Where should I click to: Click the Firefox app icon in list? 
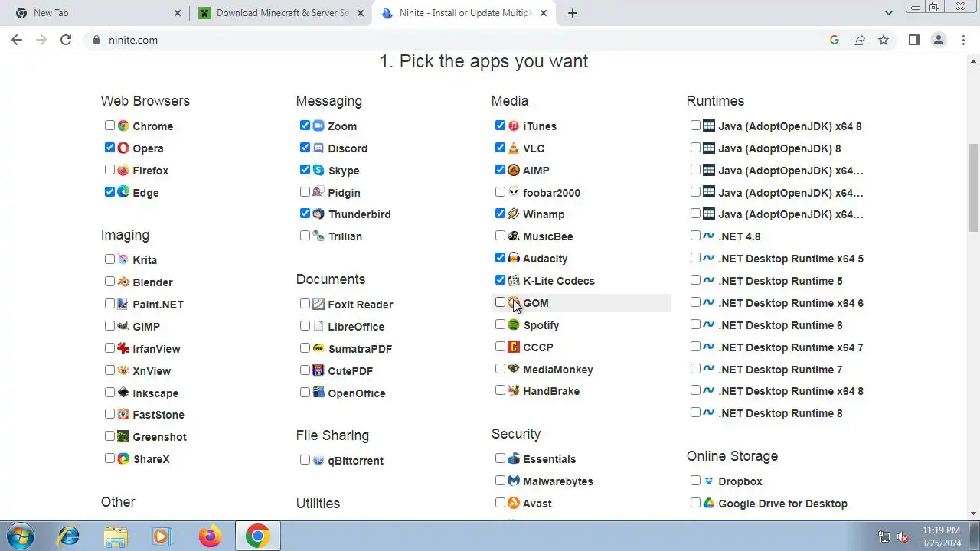123,170
